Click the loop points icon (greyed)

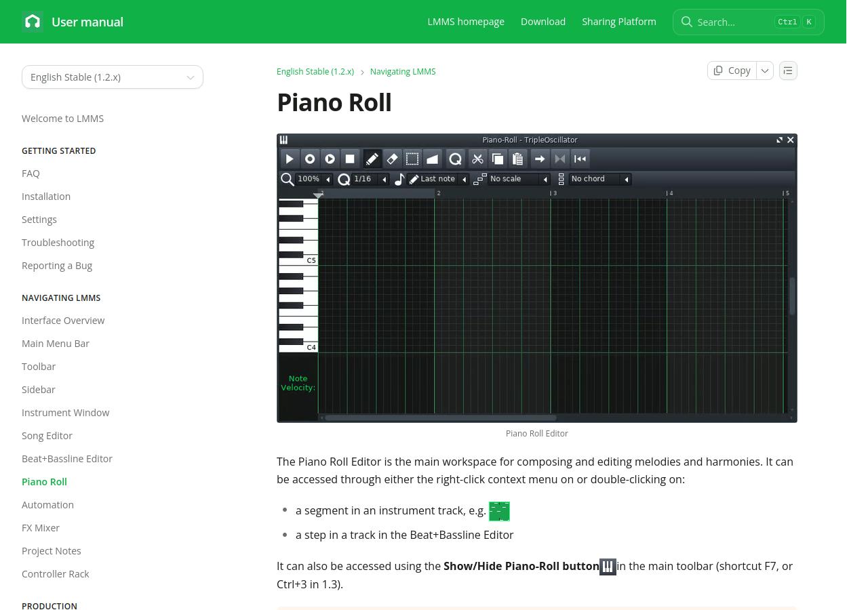click(x=560, y=159)
